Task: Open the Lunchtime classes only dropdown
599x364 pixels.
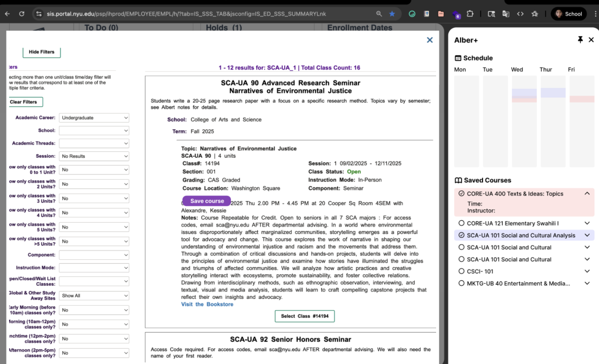Action: coord(94,339)
